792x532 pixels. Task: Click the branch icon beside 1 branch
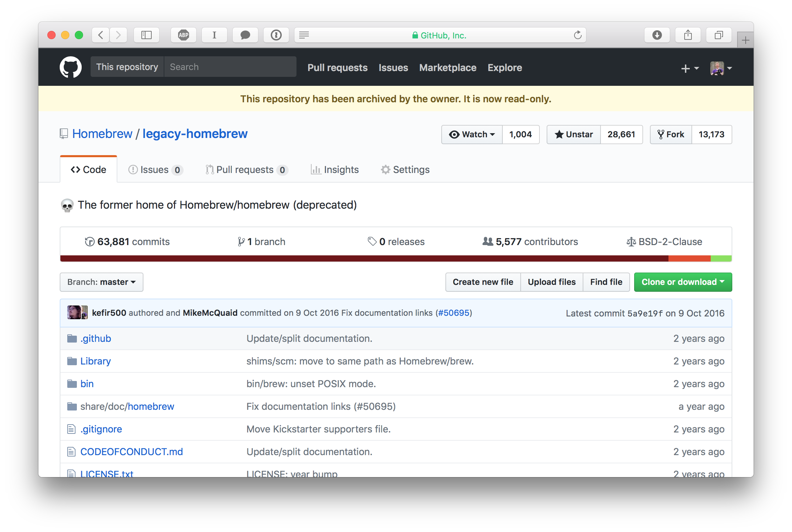(241, 242)
